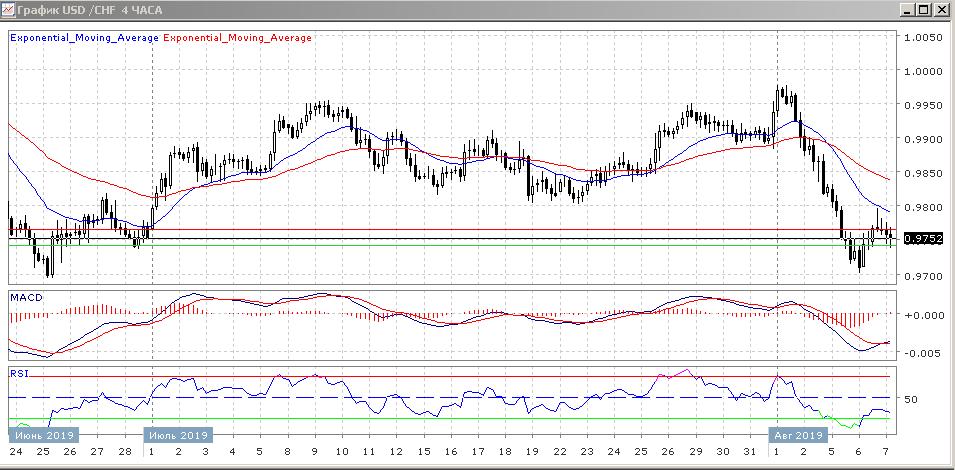Click the chart window icon in title bar

point(9,11)
